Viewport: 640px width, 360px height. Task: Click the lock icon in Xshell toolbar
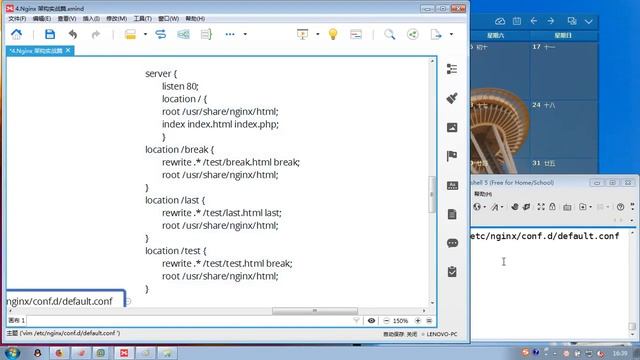(552, 207)
